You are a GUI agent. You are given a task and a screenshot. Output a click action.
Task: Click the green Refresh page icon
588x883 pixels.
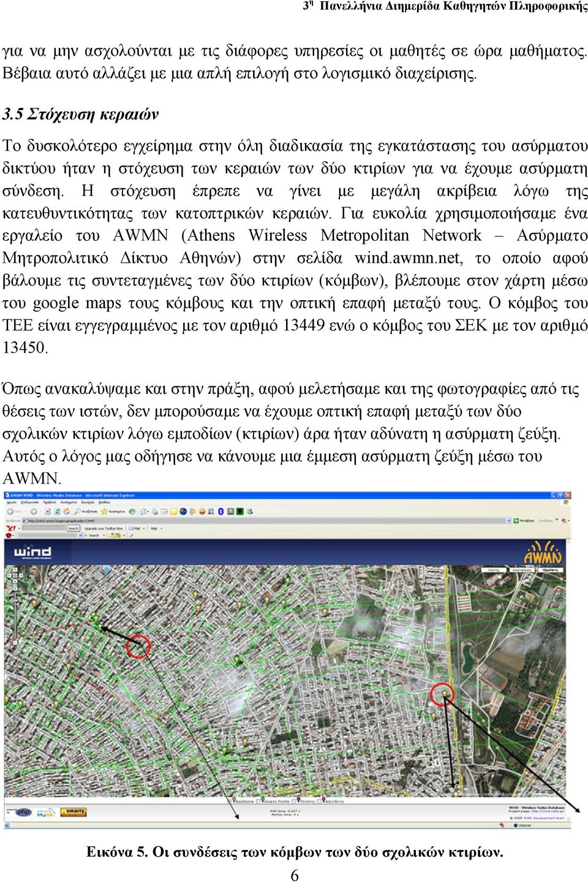tap(57, 512)
